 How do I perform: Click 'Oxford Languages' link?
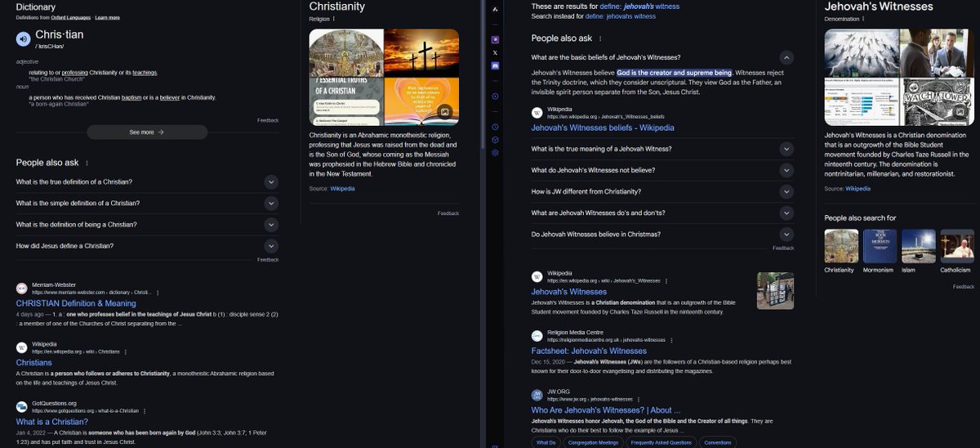pos(73,17)
